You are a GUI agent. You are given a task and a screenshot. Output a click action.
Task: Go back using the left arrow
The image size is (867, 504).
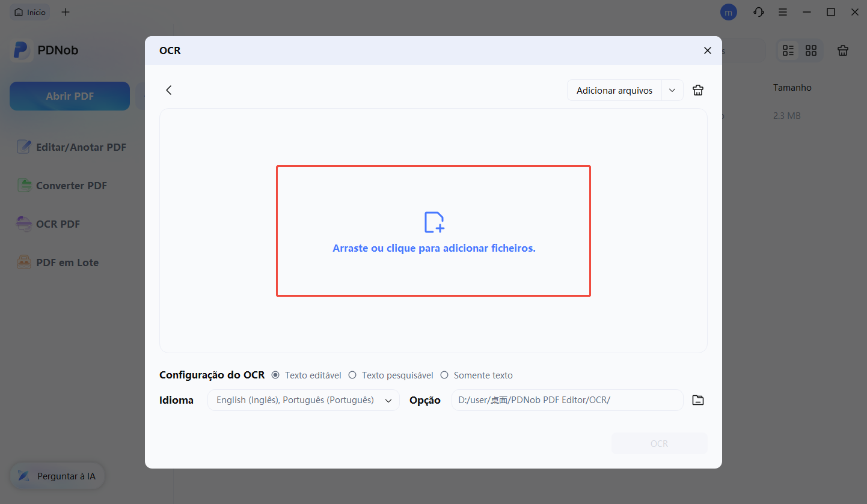[168, 90]
